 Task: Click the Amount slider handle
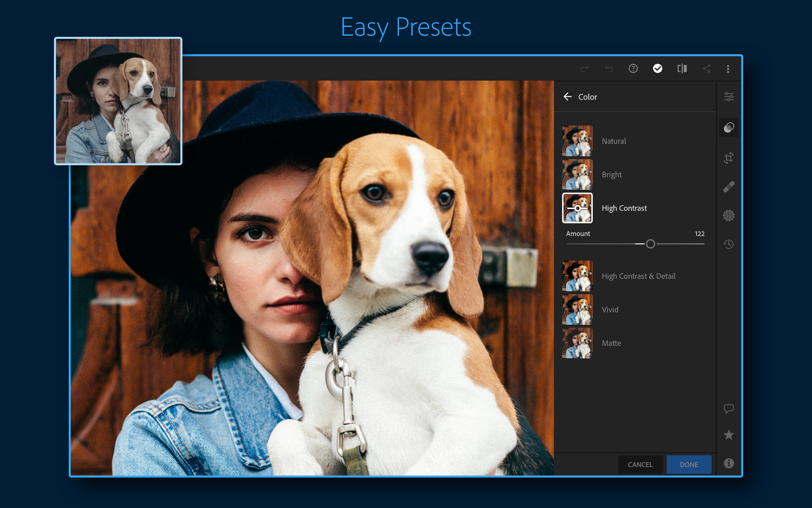(x=650, y=244)
